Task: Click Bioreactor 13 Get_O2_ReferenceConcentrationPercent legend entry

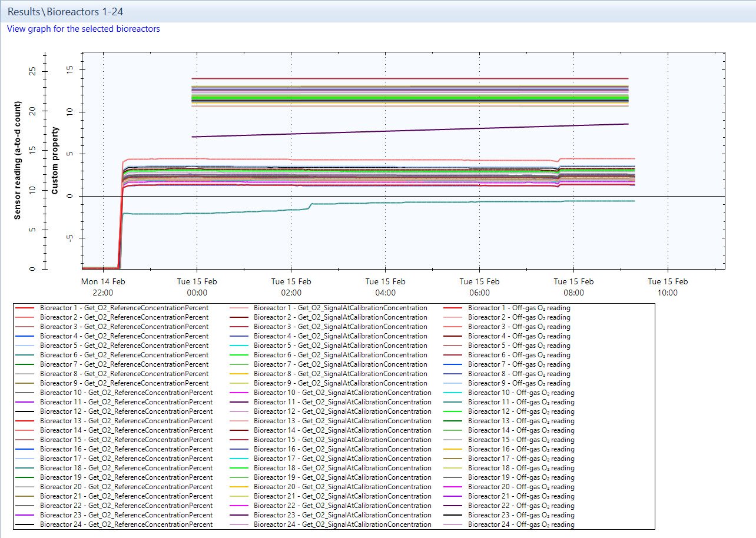Action: pos(126,421)
